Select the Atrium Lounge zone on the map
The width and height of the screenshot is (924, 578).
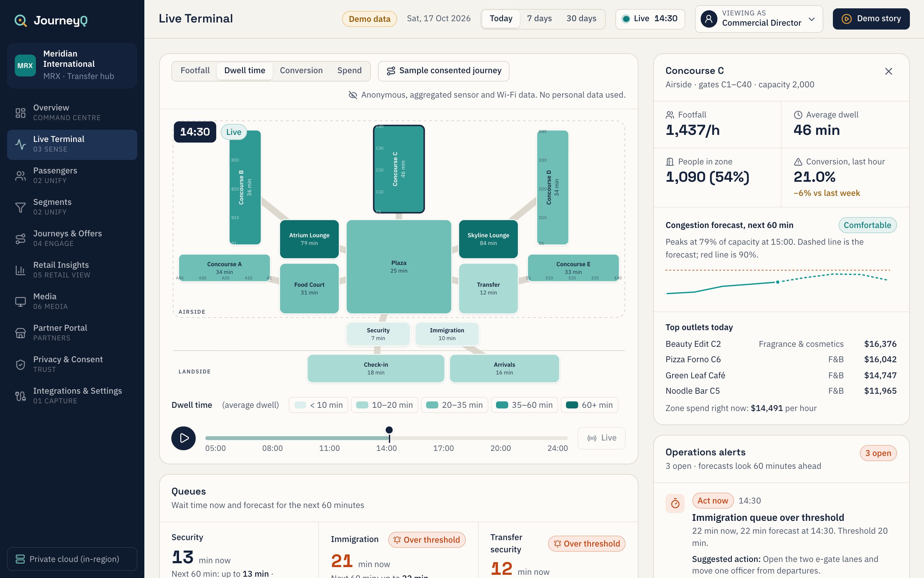(x=309, y=239)
